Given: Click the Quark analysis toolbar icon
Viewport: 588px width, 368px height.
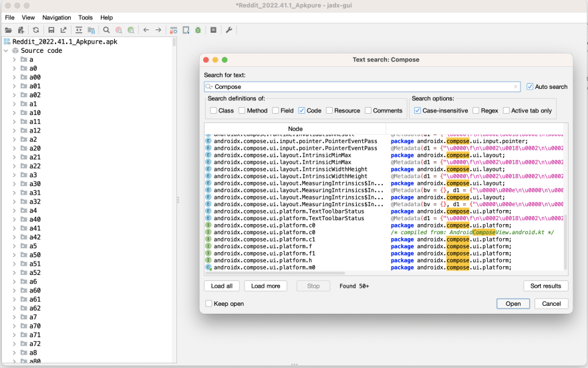Looking at the screenshot, I should (x=186, y=30).
